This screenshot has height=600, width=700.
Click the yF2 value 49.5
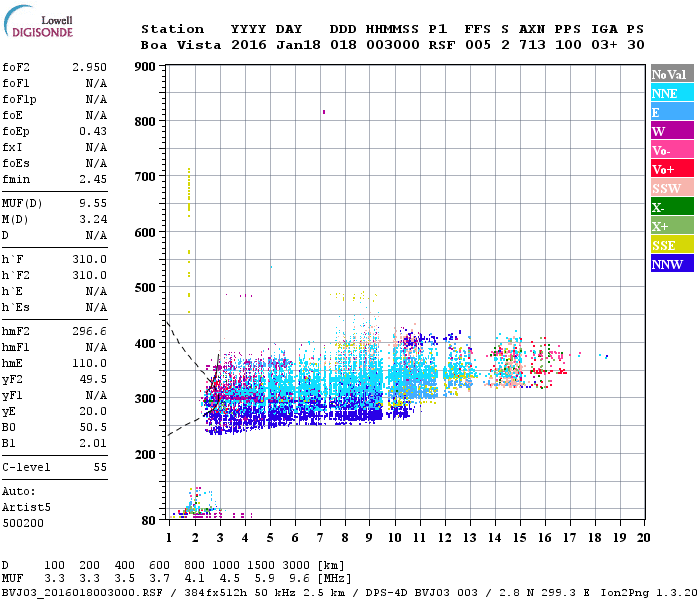93,379
